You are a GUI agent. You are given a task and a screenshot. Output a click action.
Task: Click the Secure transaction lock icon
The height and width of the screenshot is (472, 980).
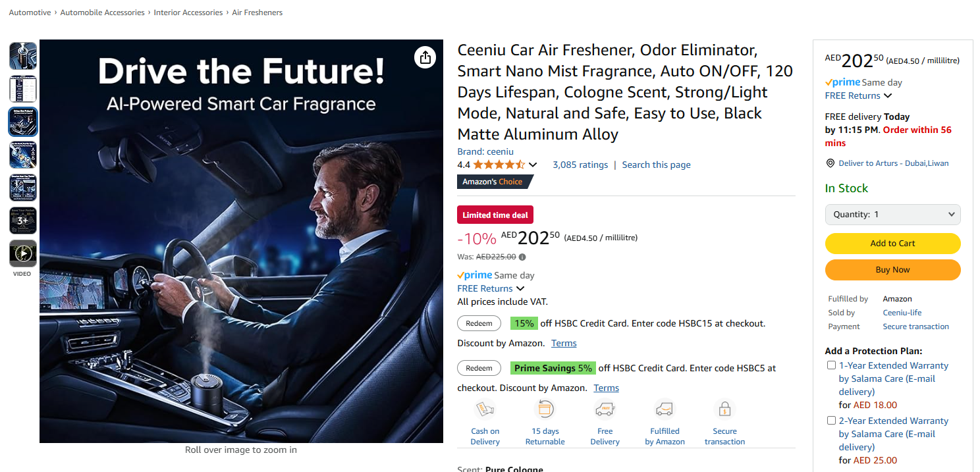coord(724,409)
